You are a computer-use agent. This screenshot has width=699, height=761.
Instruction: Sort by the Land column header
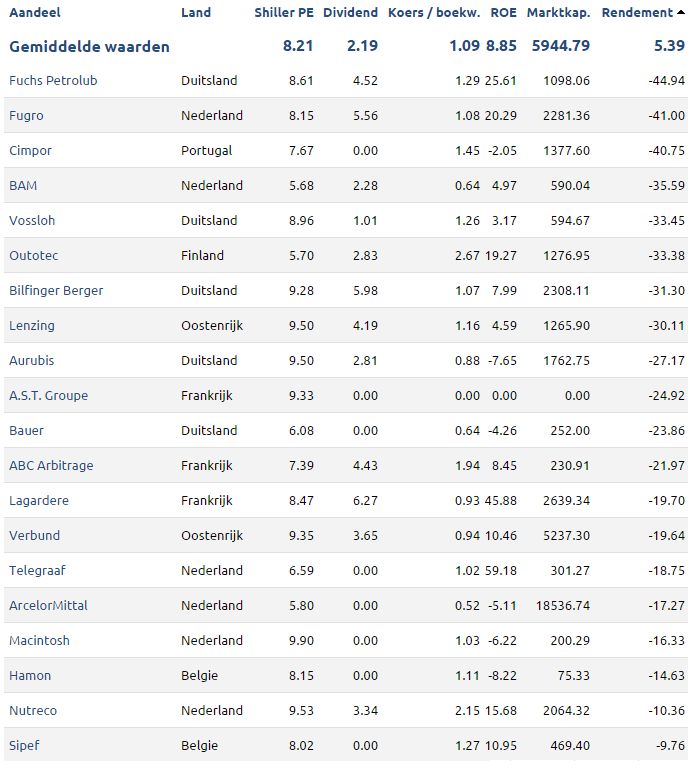(196, 13)
